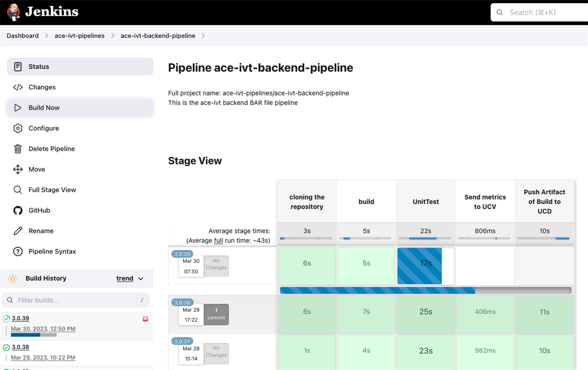Select the Rename pencil icon
This screenshot has width=588, height=370.
click(18, 231)
